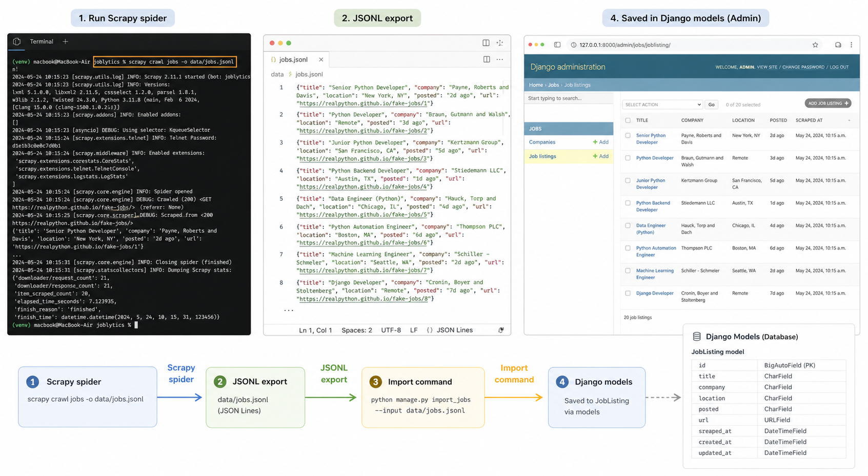
Task: Click the data folder in editor breadcrumb
Action: click(277, 74)
